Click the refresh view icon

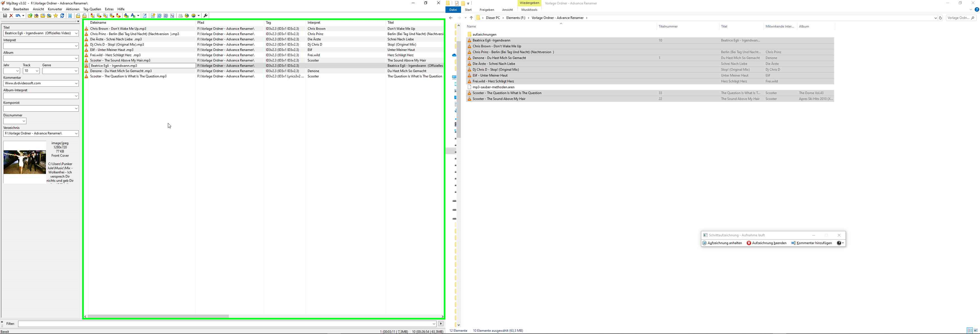(x=62, y=16)
